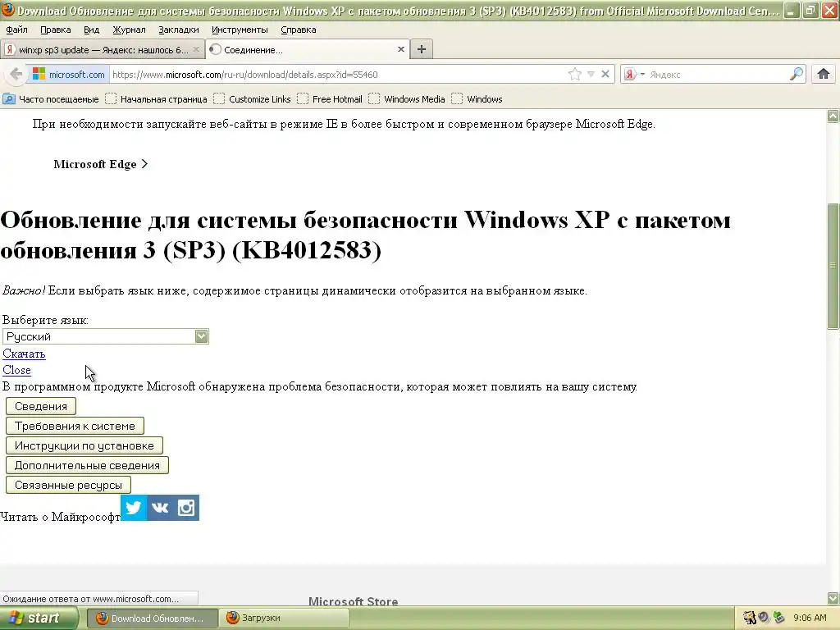The image size is (840, 630).
Task: Open Twitter social icon
Action: point(134,507)
